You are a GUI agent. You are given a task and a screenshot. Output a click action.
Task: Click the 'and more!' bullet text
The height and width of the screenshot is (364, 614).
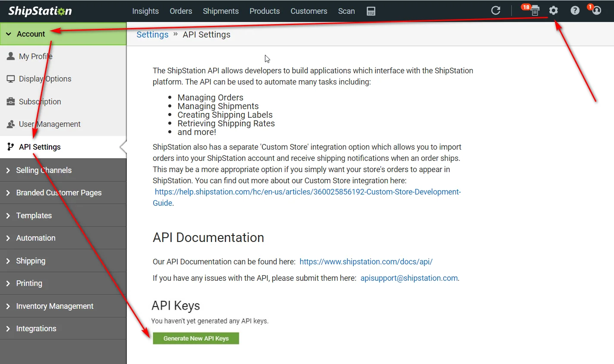pyautogui.click(x=197, y=132)
